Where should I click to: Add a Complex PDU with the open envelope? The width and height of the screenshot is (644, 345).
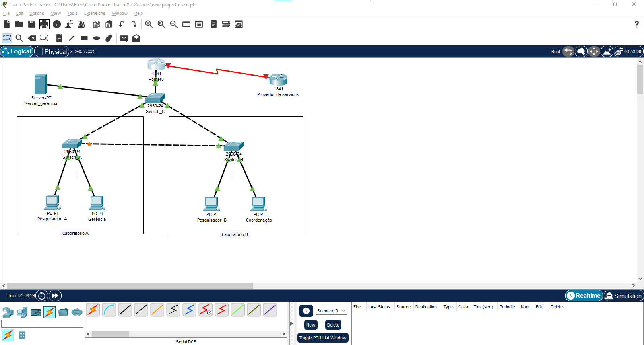136,38
